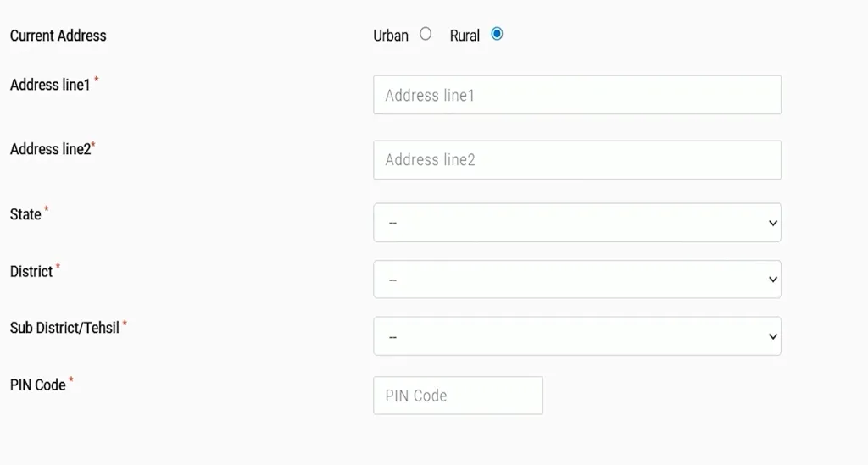This screenshot has height=465, width=868.
Task: Click the chevron arrow in District dropdown
Action: pyautogui.click(x=773, y=280)
